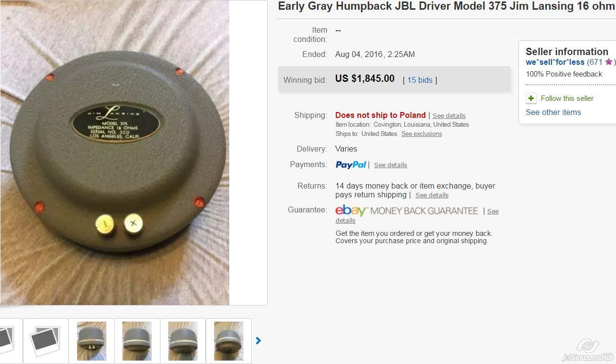Click the purple feedback star icon

(x=608, y=62)
